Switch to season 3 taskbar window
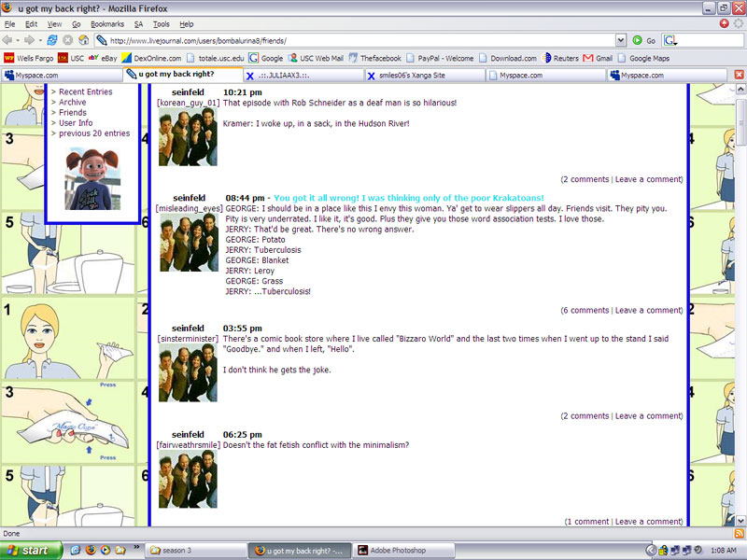Screen dimensions: 747x560 195,551
